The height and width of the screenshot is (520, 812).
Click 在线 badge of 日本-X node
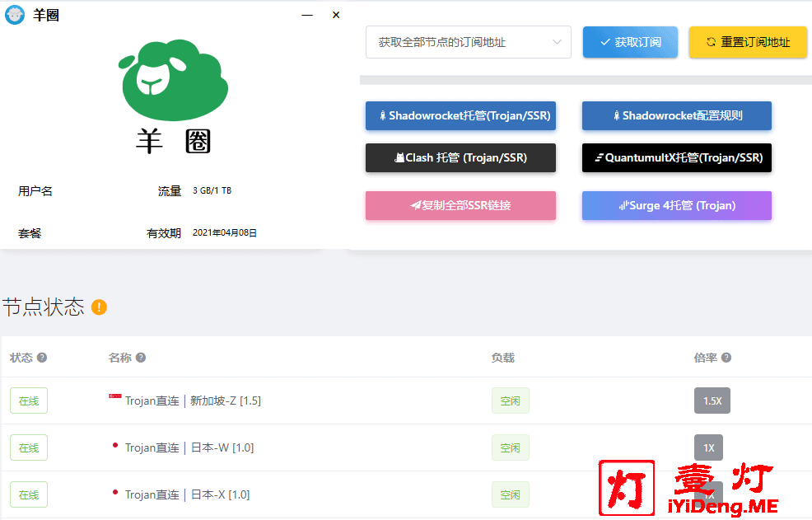29,495
